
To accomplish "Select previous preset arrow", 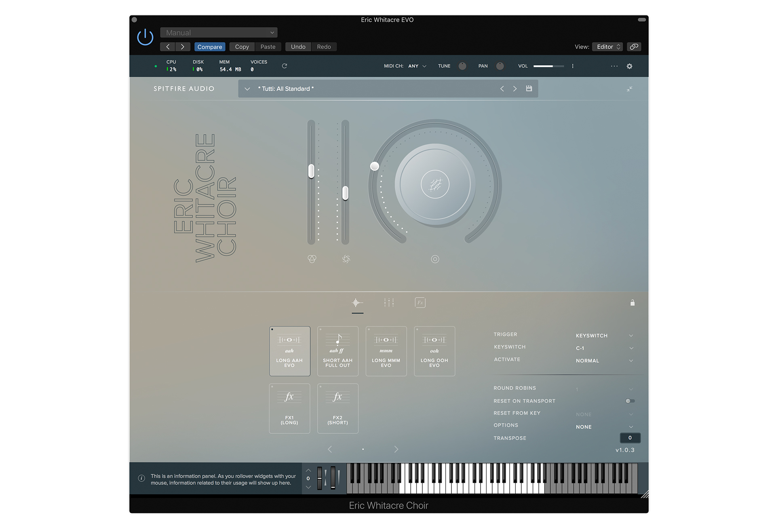I will pyautogui.click(x=502, y=89).
